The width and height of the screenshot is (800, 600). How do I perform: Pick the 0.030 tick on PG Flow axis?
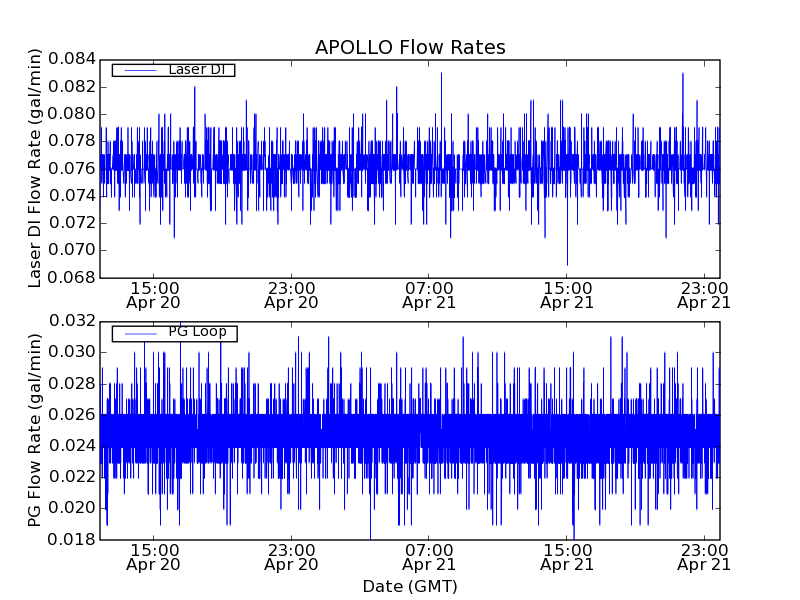[72, 353]
